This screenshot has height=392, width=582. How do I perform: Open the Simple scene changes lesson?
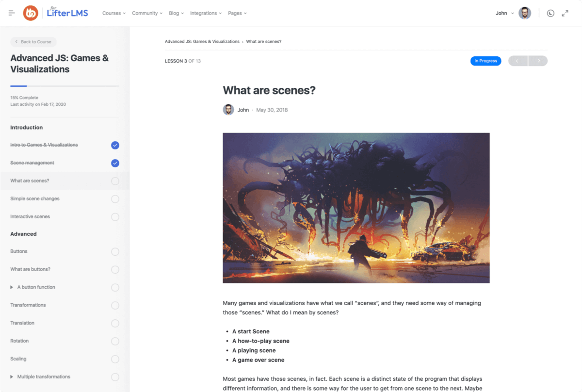[35, 199]
